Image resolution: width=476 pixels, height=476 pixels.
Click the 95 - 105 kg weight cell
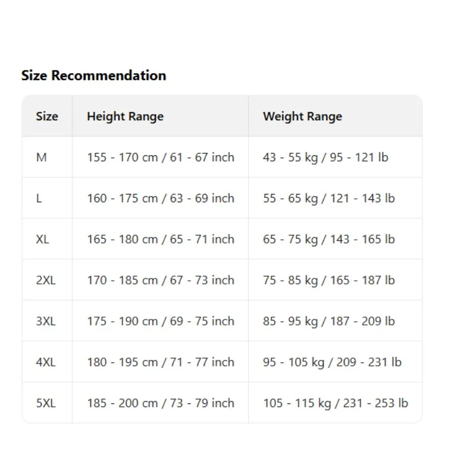tap(332, 362)
